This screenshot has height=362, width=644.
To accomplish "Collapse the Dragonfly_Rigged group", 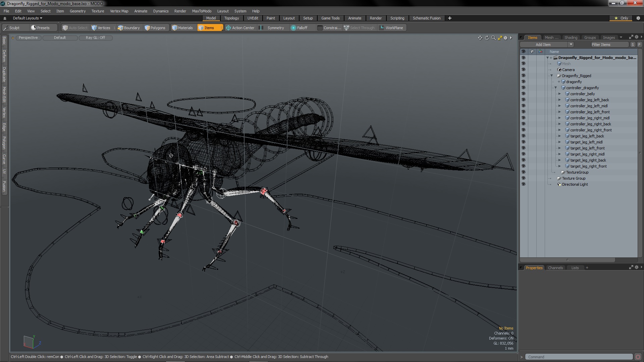I will point(551,76).
